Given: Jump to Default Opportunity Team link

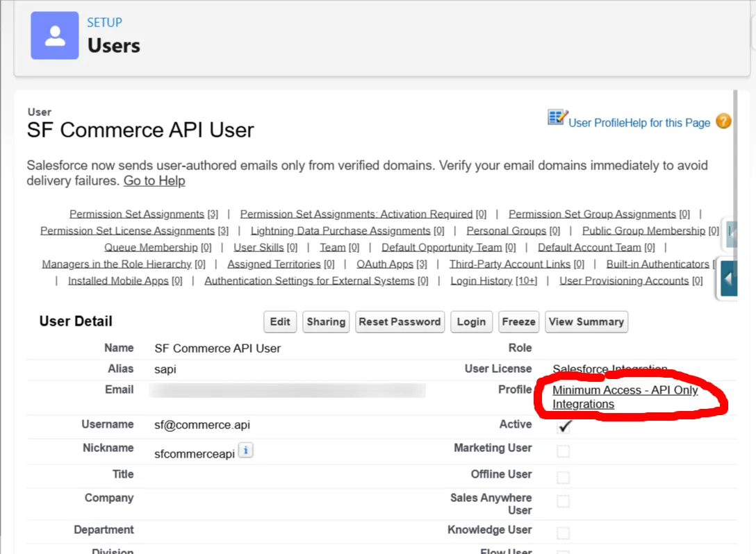Looking at the screenshot, I should [x=448, y=248].
